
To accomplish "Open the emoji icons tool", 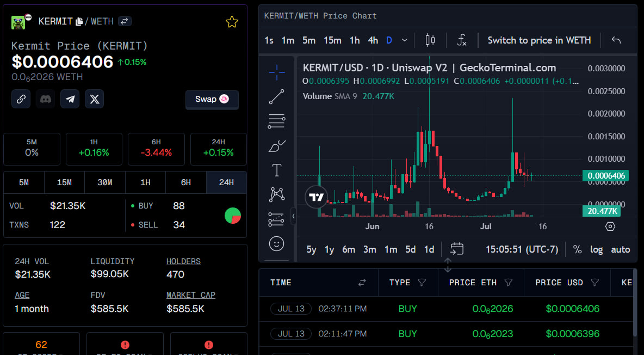I will pyautogui.click(x=276, y=243).
